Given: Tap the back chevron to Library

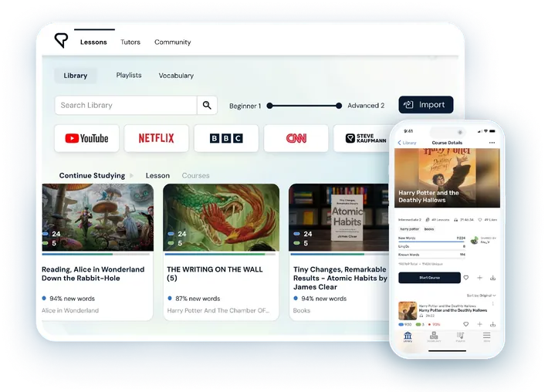Looking at the screenshot, I should tap(400, 143).
